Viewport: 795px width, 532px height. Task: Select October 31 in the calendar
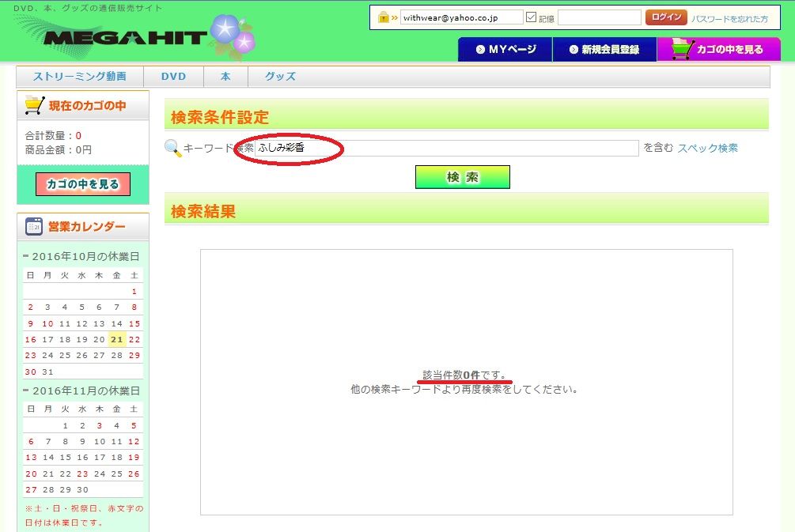pos(47,372)
